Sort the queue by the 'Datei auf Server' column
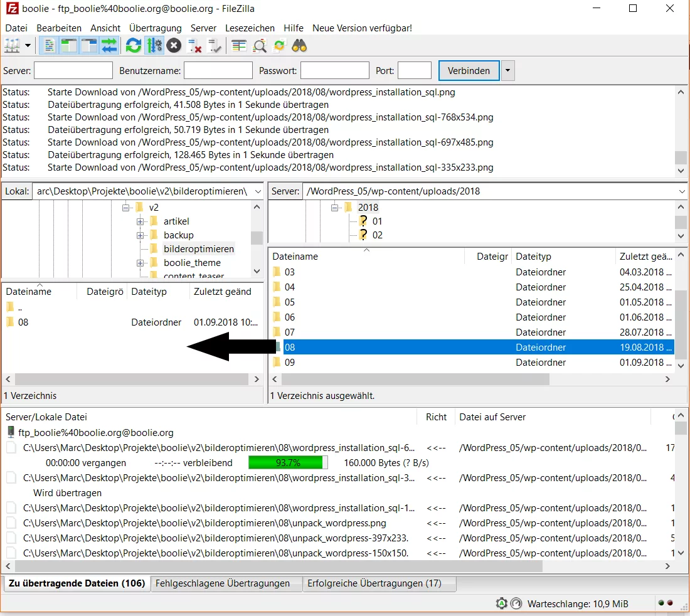The image size is (690, 616). pyautogui.click(x=552, y=417)
